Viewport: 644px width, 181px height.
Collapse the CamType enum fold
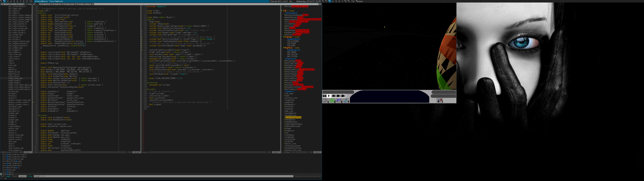point(283,37)
